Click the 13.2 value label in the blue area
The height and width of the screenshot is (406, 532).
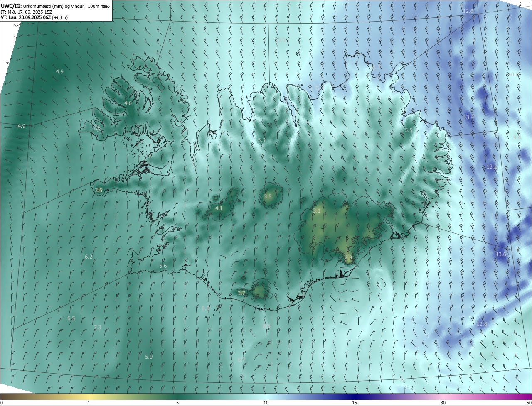pyautogui.click(x=492, y=166)
